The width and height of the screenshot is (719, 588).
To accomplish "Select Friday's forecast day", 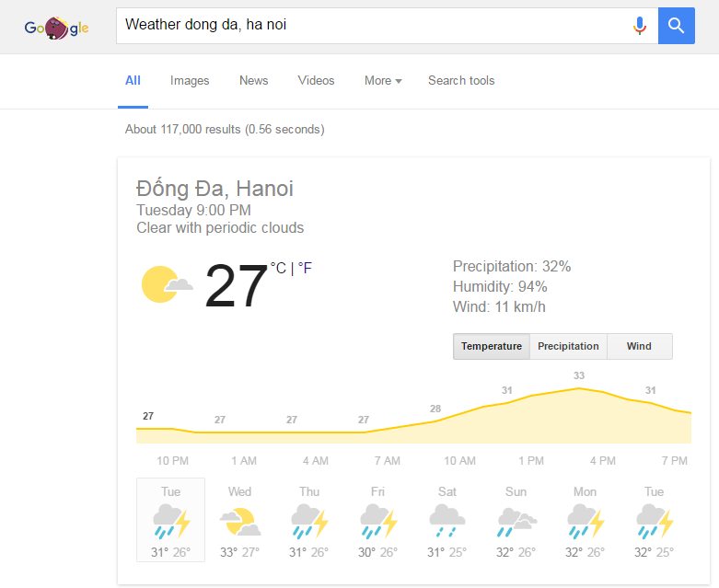I will pyautogui.click(x=377, y=520).
